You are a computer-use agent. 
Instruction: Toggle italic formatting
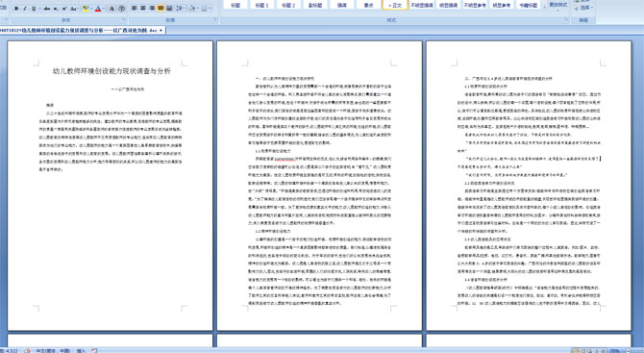pos(25,9)
